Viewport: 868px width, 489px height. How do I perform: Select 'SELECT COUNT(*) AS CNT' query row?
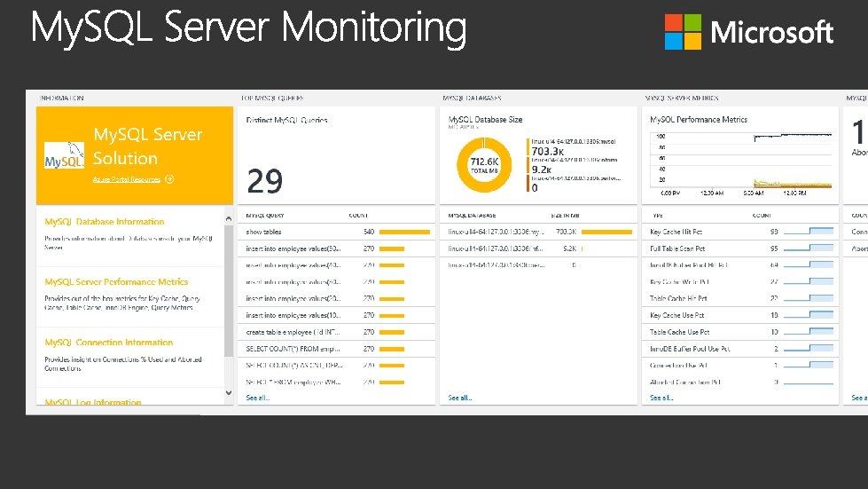pyautogui.click(x=337, y=366)
